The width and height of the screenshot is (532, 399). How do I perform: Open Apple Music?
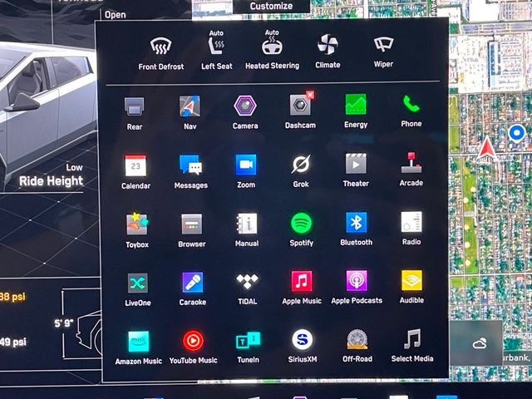point(302,288)
